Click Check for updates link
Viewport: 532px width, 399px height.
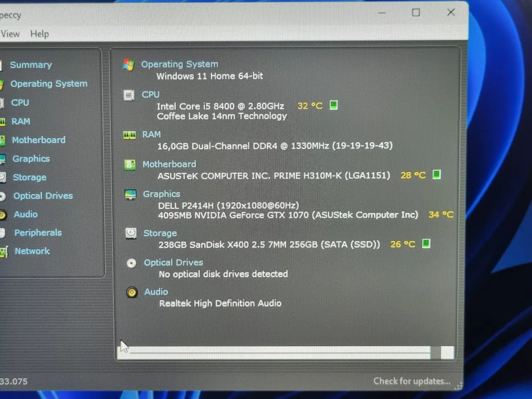(412, 381)
